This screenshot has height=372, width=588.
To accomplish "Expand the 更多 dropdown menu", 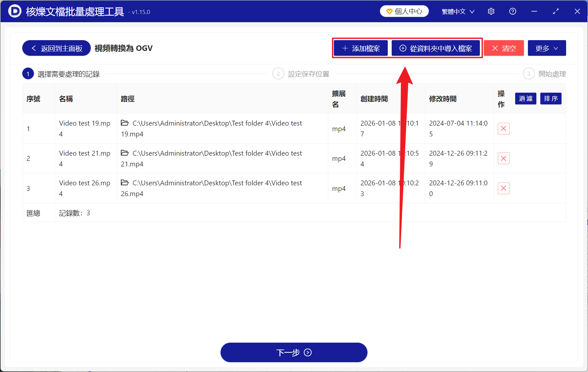I will tap(547, 48).
